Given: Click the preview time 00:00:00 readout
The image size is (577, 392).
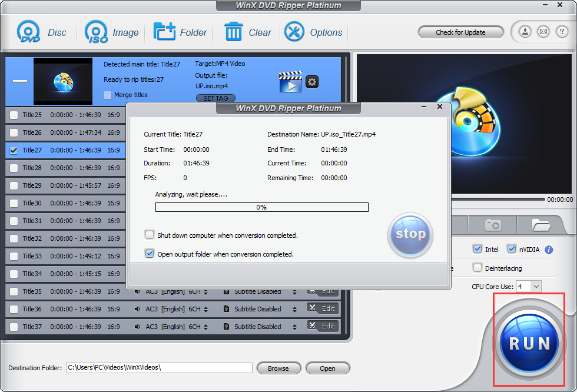Looking at the screenshot, I should coord(560,200).
